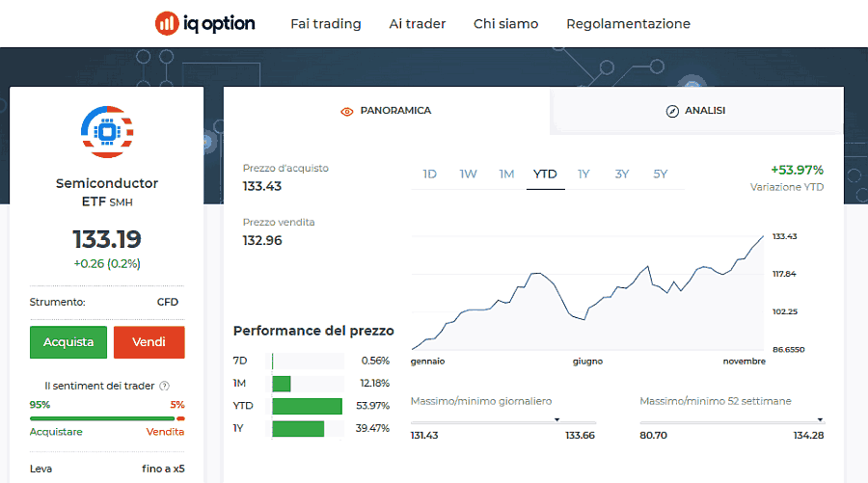This screenshot has width=868, height=483.
Task: Switch chart to 1M timeframe
Action: (x=506, y=174)
